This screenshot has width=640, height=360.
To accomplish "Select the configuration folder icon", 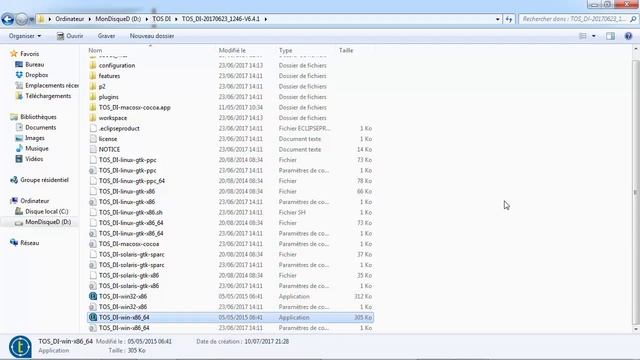I will coord(93,65).
